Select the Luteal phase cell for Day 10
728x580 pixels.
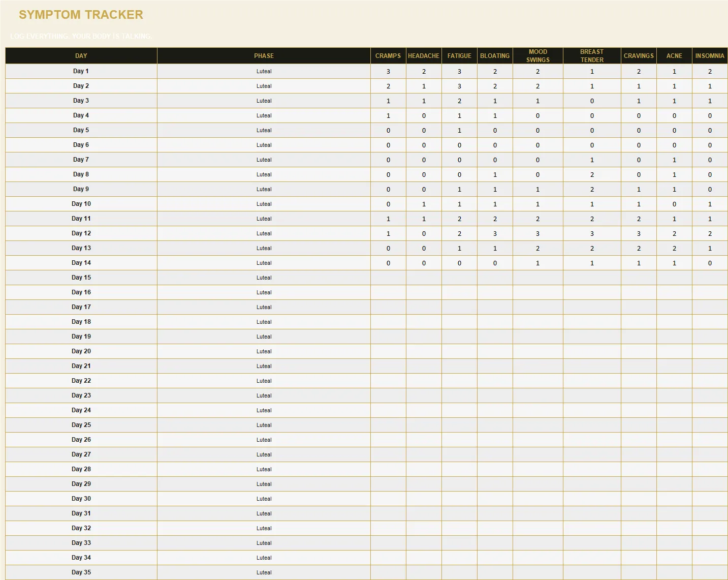pos(264,204)
